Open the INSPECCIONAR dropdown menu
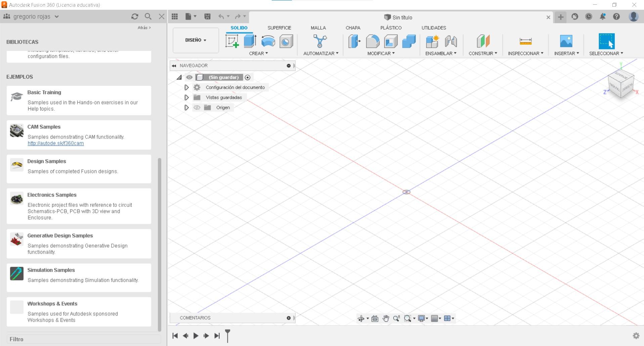The image size is (644, 346). coord(525,53)
